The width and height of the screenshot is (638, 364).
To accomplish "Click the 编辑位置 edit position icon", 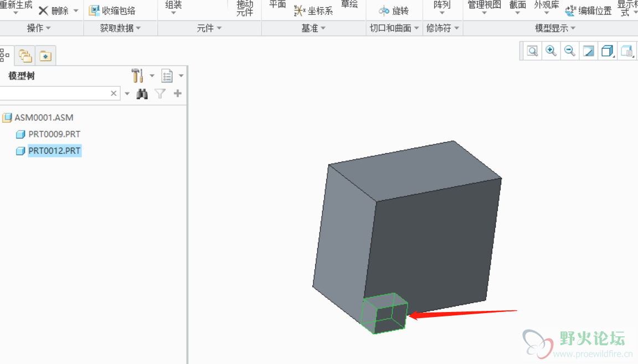I will (570, 11).
